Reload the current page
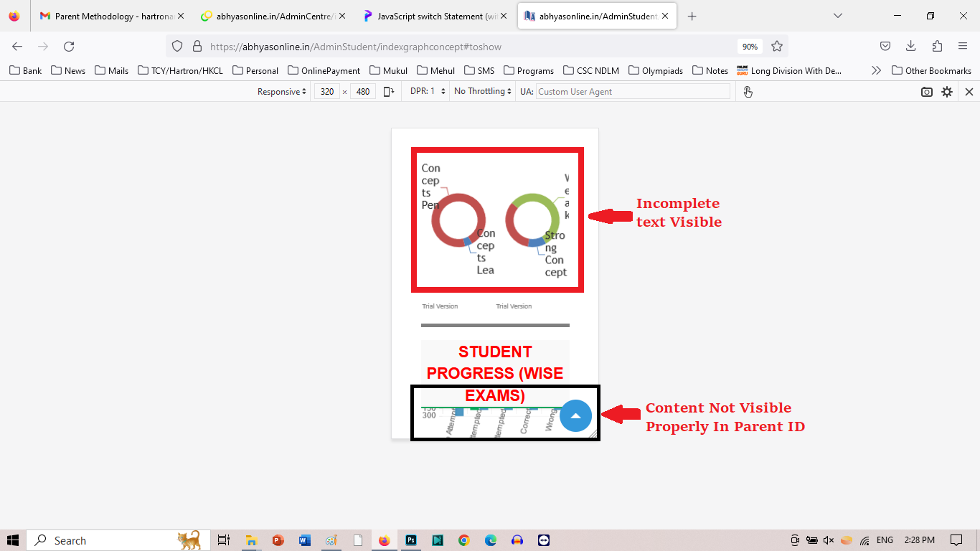This screenshot has height=551, width=980. pos(69,46)
